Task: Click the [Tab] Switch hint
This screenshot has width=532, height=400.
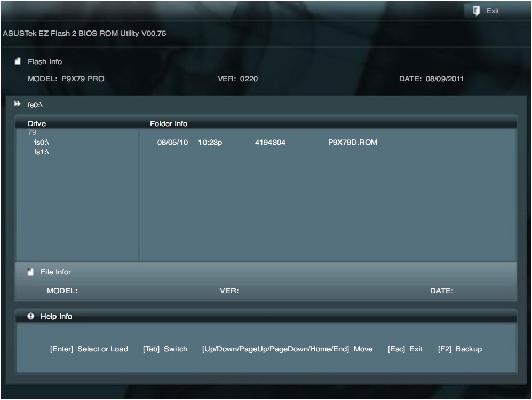Action: tap(165, 349)
